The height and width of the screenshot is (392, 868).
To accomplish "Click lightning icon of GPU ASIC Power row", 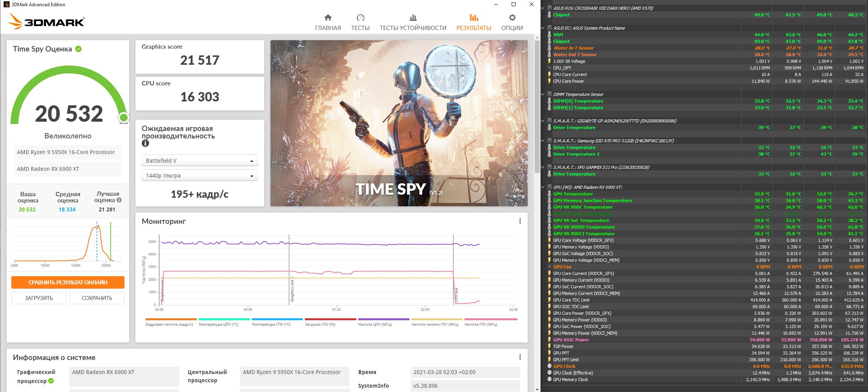I will (549, 340).
